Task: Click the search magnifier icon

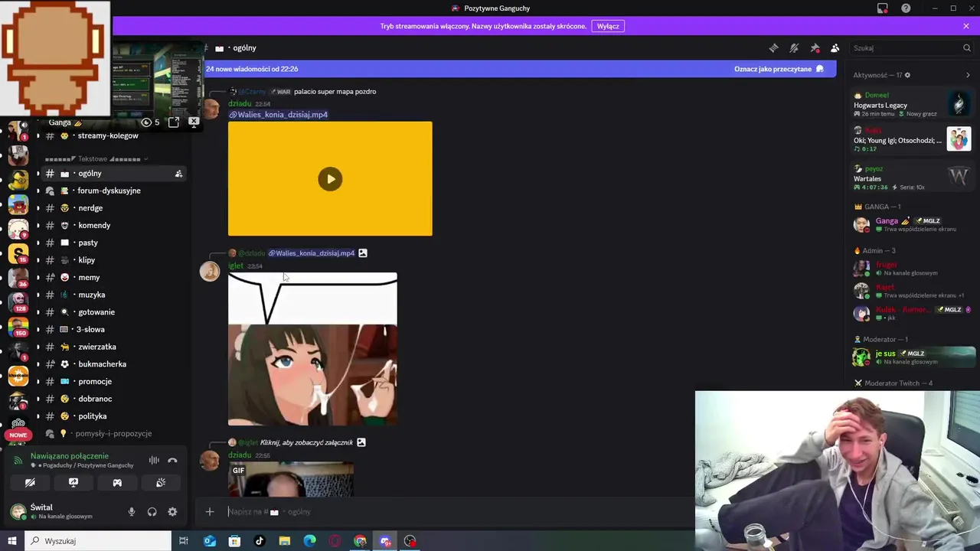Action: (x=967, y=48)
